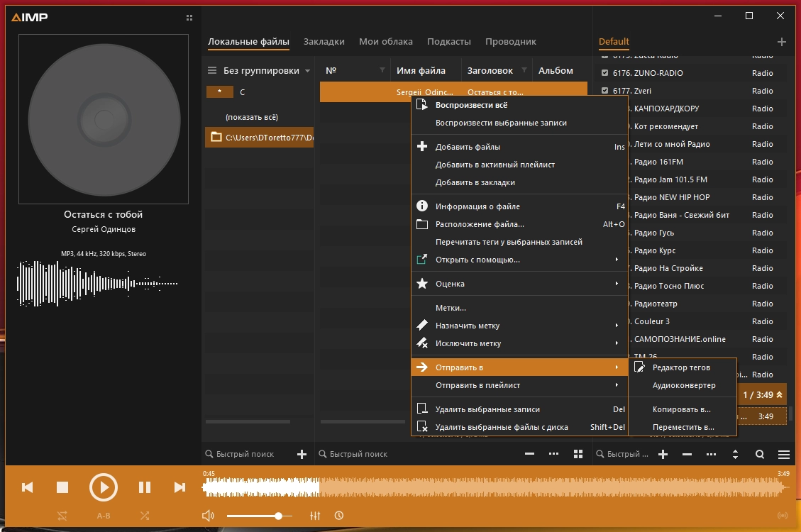801x532 pixels.
Task: Uncheck the 6177. Zveri checkbox
Action: [604, 91]
